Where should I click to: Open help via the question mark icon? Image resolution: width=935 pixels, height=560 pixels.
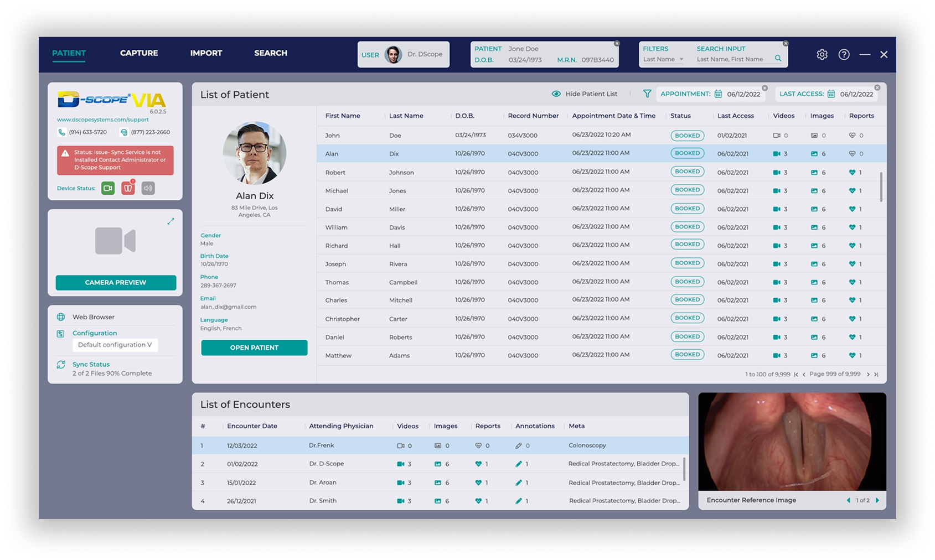tap(844, 55)
